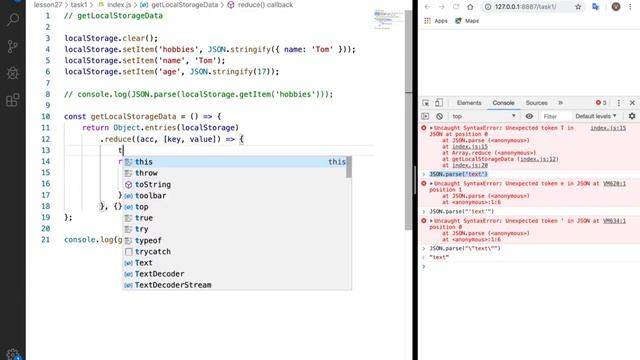Show more DevTools tabs via chevrons
The height and width of the screenshot is (360, 640).
560,103
